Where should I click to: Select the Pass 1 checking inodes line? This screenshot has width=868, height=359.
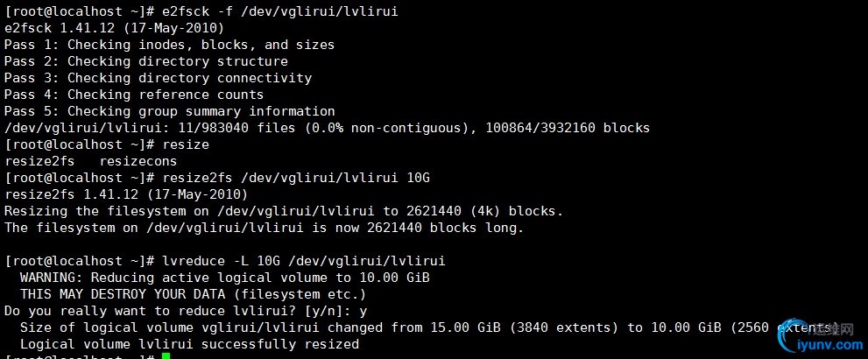click(x=169, y=45)
